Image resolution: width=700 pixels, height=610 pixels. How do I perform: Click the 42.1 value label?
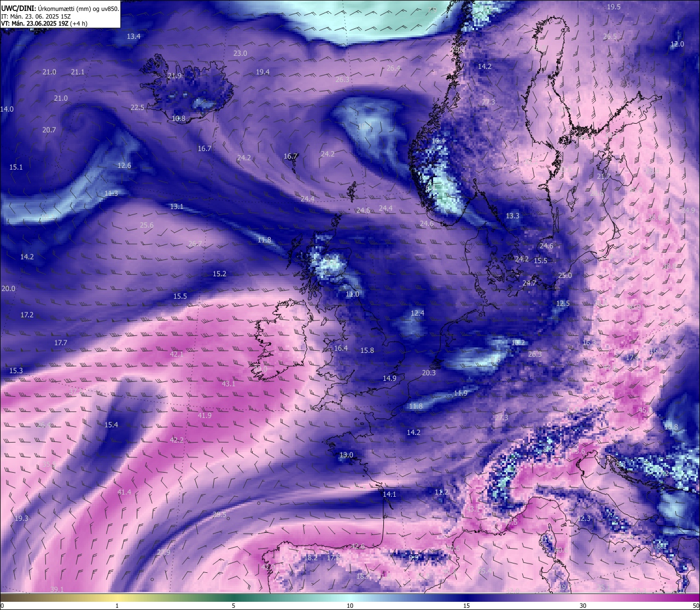click(177, 354)
